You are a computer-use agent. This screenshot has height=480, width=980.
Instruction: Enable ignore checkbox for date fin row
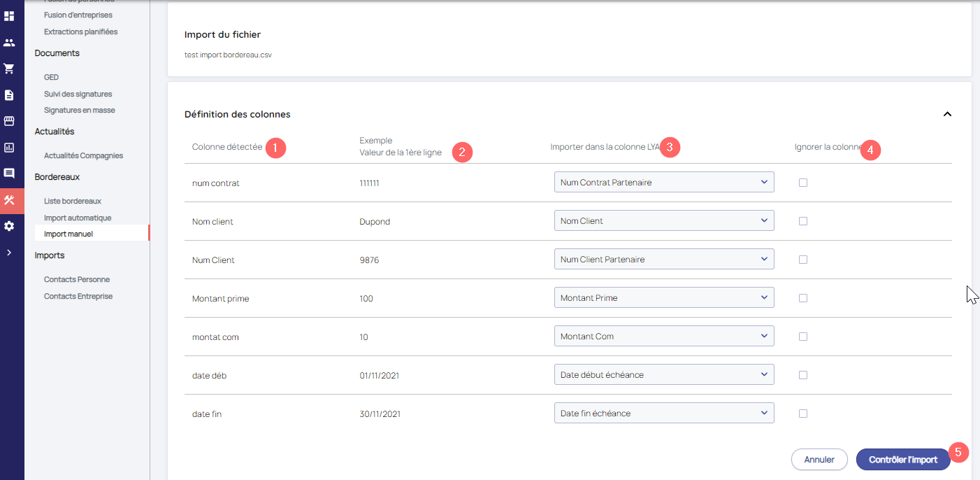click(x=803, y=414)
